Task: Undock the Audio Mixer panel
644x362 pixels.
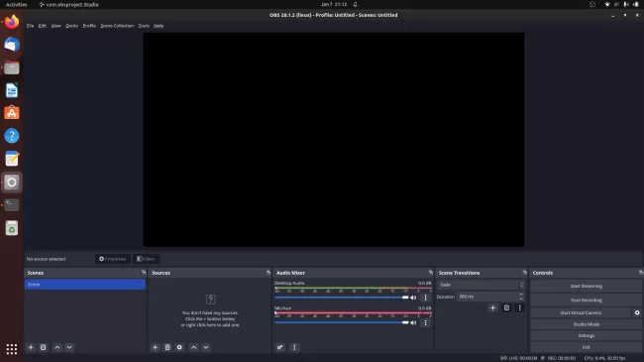Action: coord(430,273)
